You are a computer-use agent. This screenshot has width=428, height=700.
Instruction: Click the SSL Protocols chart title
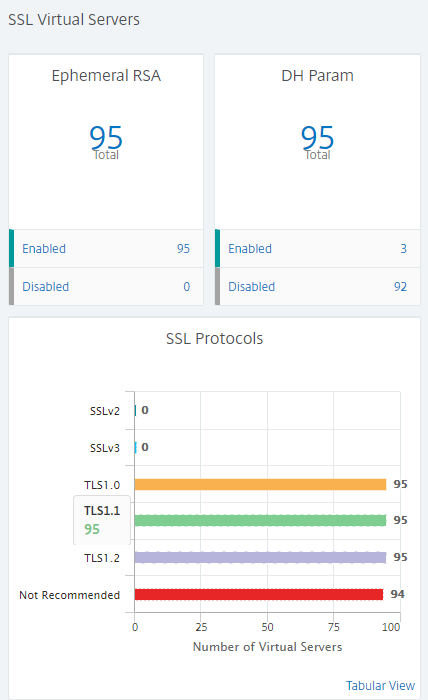click(214, 338)
